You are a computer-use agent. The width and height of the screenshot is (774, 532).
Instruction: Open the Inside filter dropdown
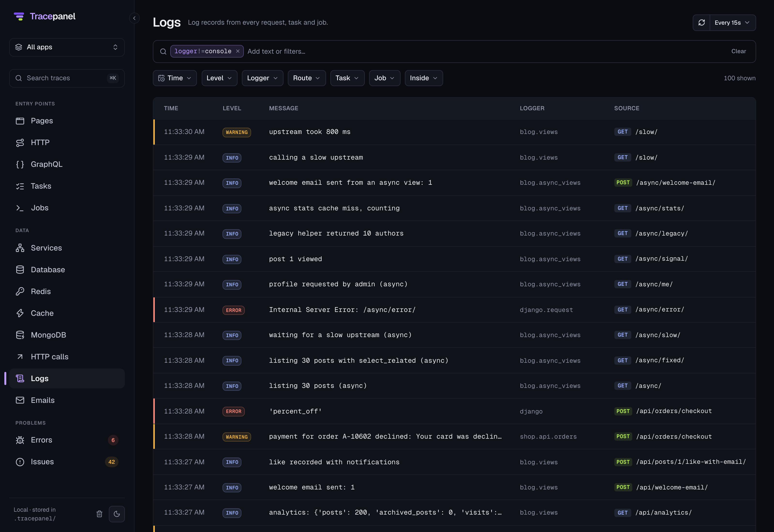click(424, 78)
